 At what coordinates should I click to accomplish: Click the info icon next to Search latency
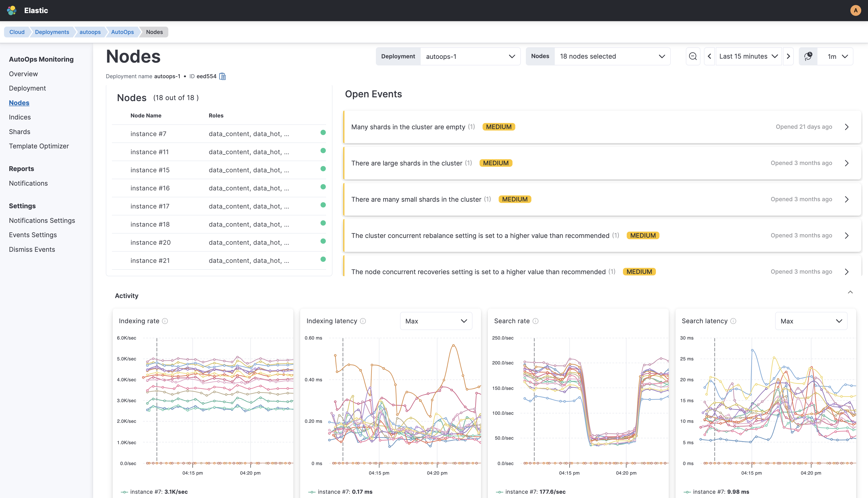click(733, 321)
